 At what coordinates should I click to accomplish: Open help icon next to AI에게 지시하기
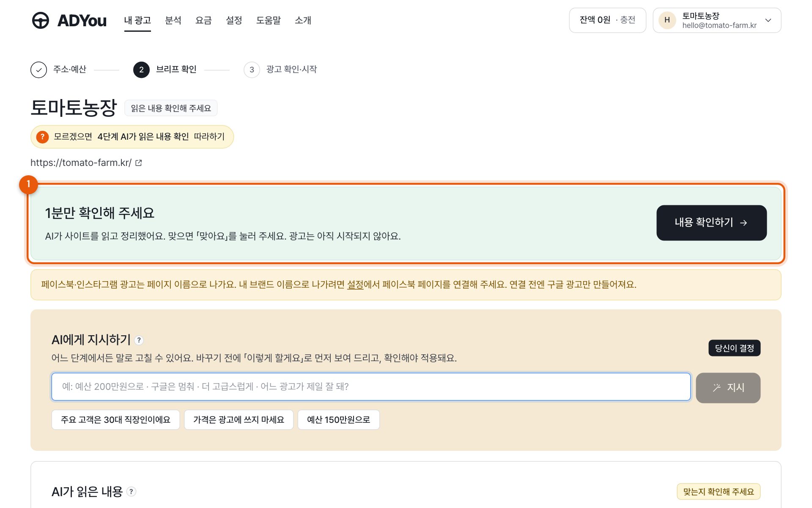(139, 340)
